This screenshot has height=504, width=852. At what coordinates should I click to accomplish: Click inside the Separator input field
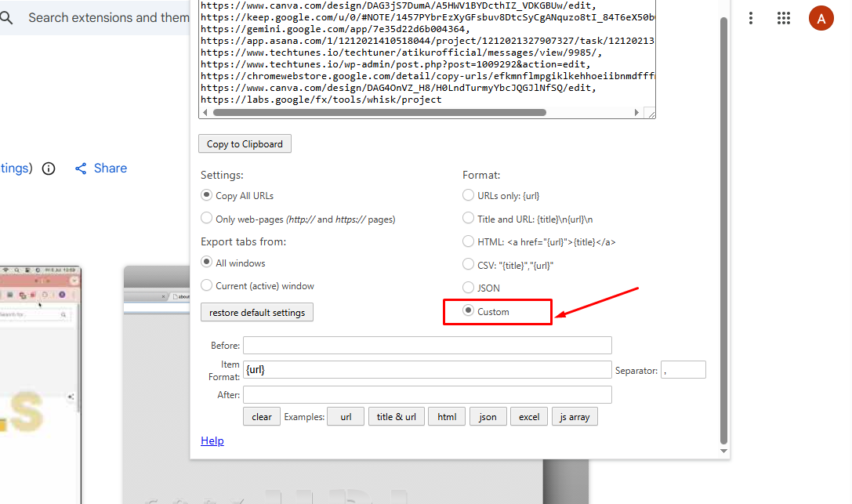pyautogui.click(x=683, y=368)
